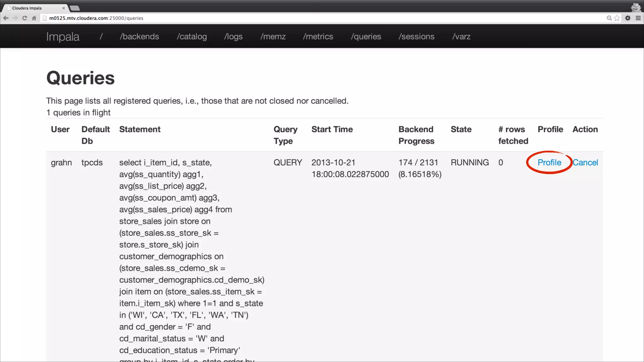Open the Chrome hamburger menu
Viewport: 644px width, 362px height.
[638, 18]
